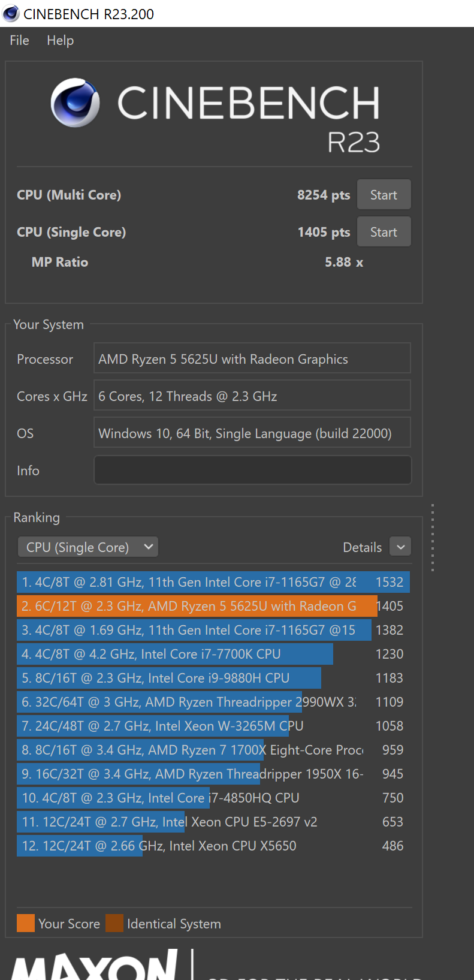Image resolution: width=474 pixels, height=980 pixels.
Task: Click the orange Your Score legend swatch
Action: pos(26,923)
